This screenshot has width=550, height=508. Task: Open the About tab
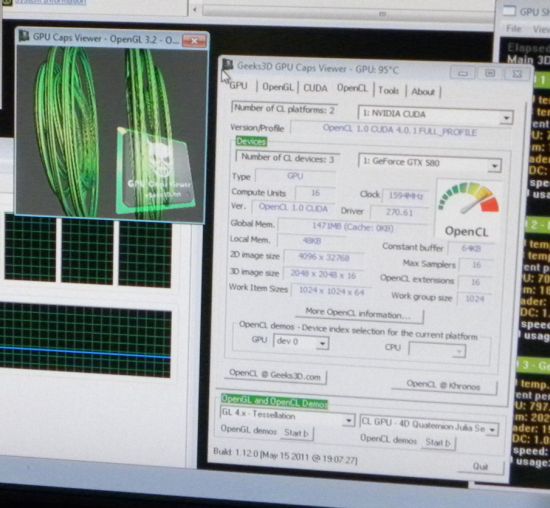423,92
